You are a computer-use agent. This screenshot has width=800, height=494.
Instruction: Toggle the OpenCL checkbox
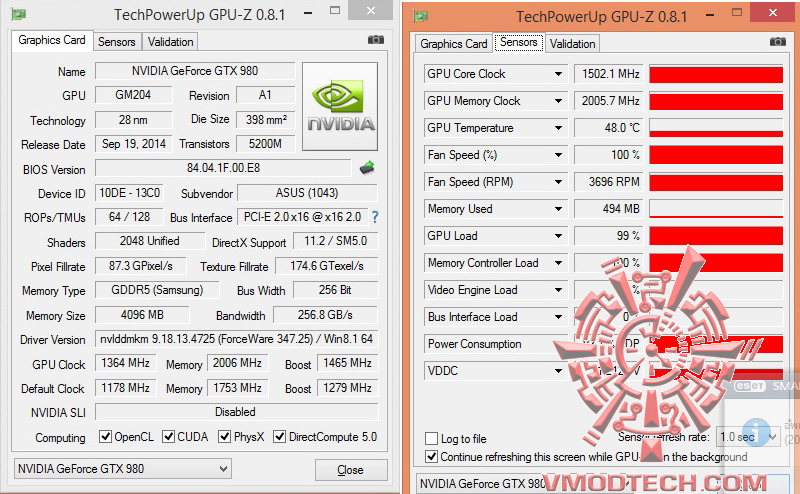tap(106, 437)
